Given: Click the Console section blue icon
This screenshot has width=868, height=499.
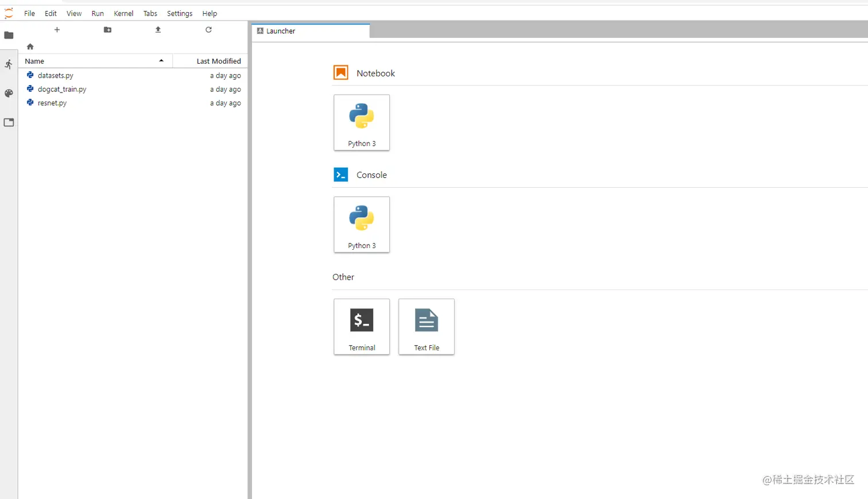Looking at the screenshot, I should coord(341,175).
